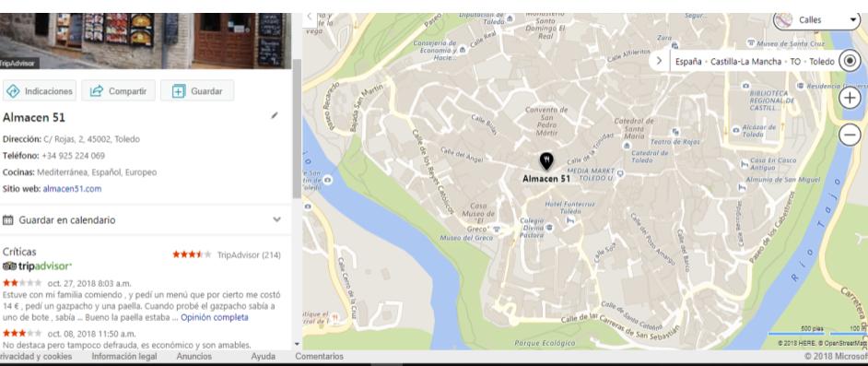Click the address C/ Rojas, 2, 45002, Toledo

coord(91,139)
